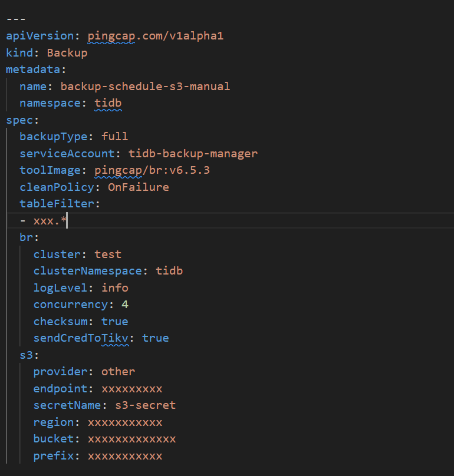Image resolution: width=454 pixels, height=476 pixels.
Task: Click the 'test' value
Action: coord(108,254)
